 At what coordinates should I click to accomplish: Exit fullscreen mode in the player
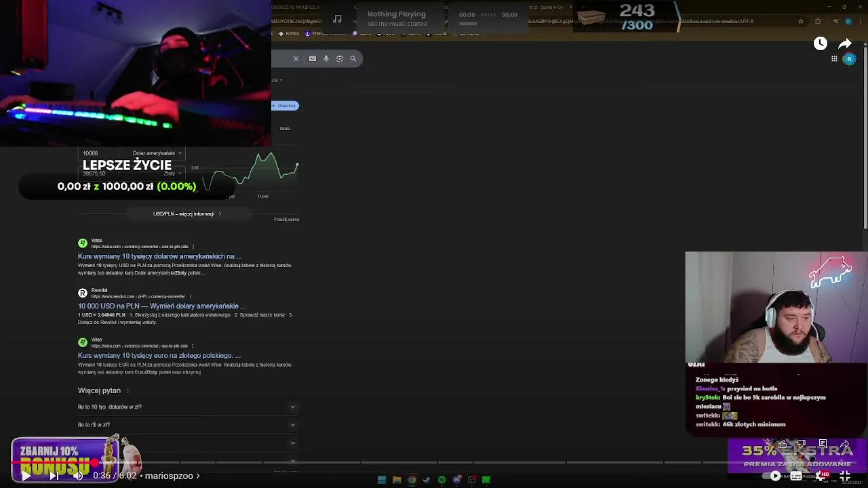[846, 476]
